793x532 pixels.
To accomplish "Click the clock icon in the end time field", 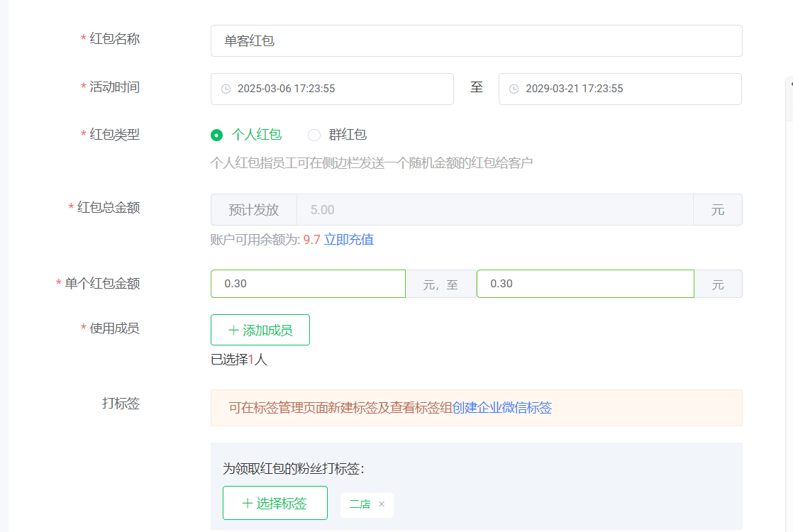I will [513, 89].
